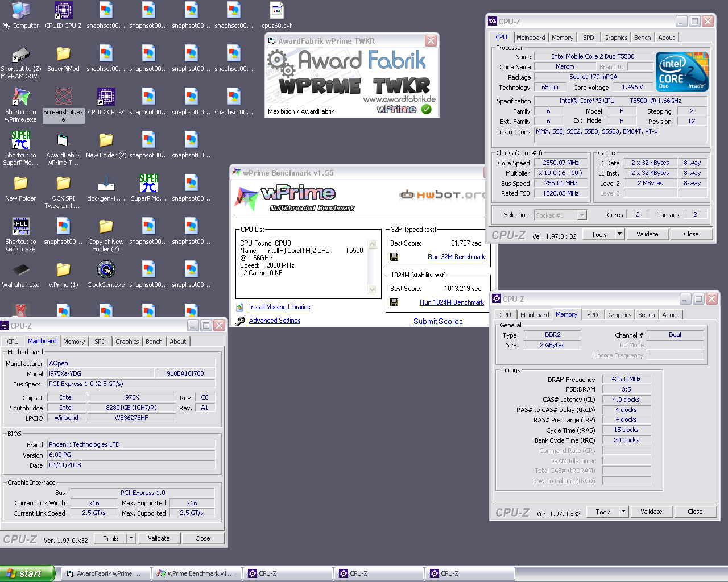
Task: Click the Core Speed value 2550.07 MHz
Action: (560, 163)
